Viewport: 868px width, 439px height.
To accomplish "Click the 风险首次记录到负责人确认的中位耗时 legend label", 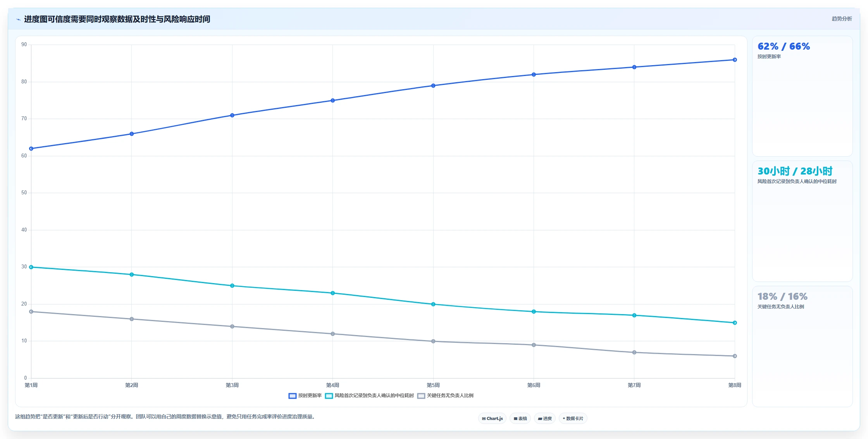I will tap(374, 396).
